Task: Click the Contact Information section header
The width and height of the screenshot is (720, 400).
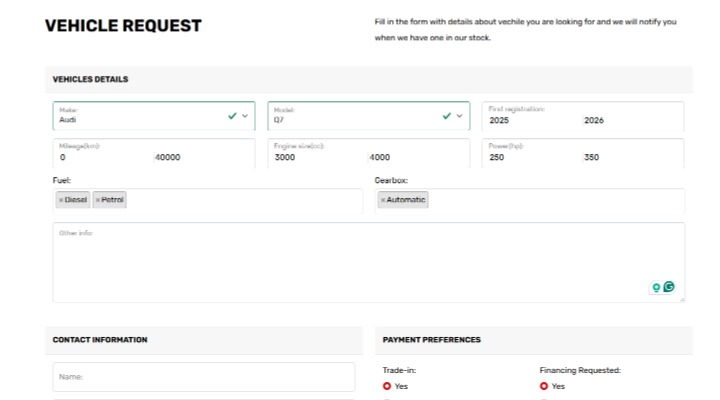Action: coord(100,340)
